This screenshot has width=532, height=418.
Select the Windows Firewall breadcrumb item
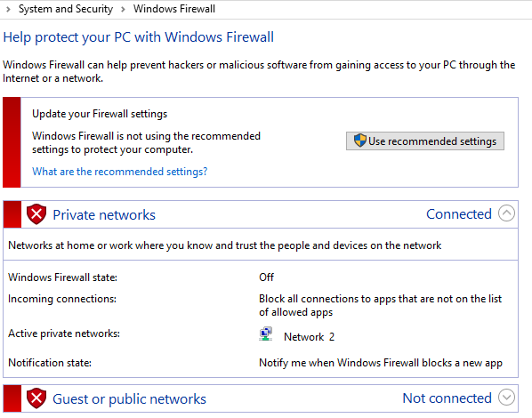174,9
